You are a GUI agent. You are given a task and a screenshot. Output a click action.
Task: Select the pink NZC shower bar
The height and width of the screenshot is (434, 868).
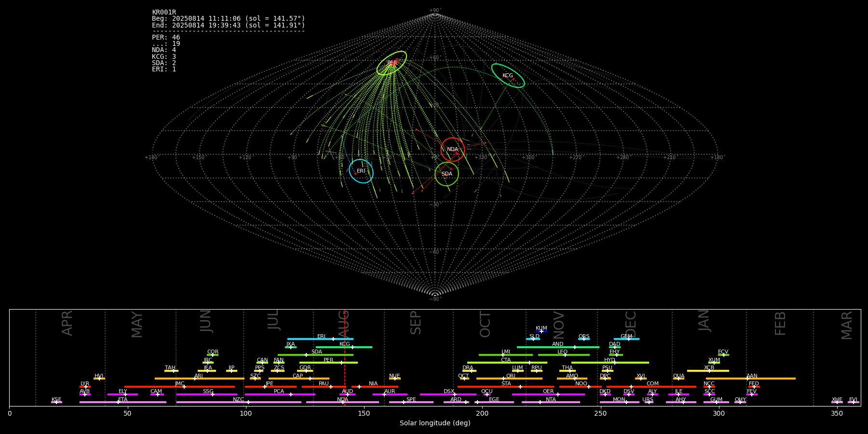239,402
